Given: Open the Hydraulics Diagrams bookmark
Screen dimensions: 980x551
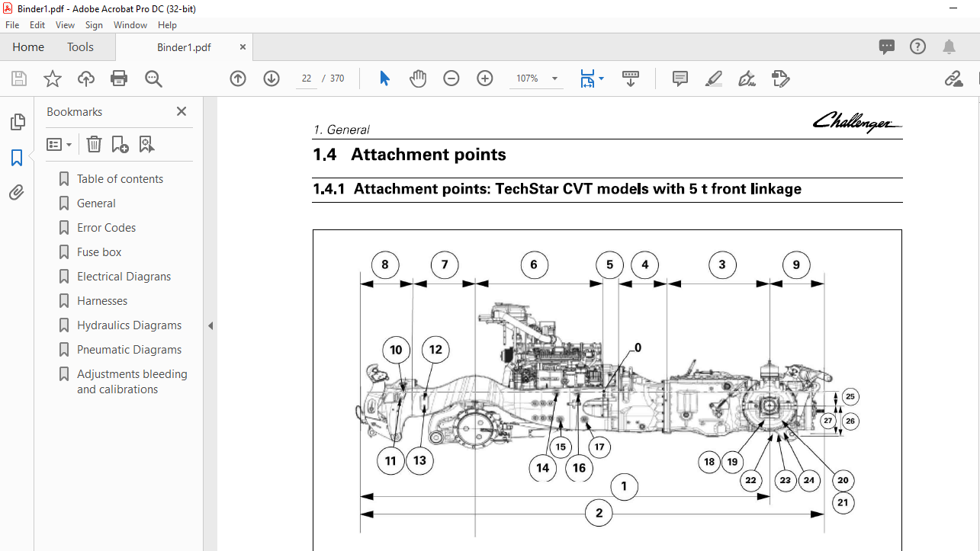Looking at the screenshot, I should (x=129, y=325).
